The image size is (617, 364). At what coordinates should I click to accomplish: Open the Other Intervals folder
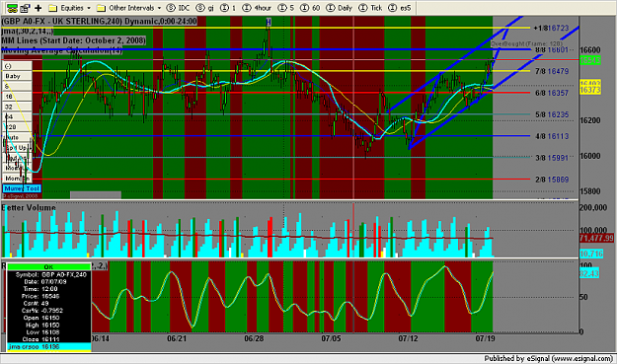click(126, 8)
